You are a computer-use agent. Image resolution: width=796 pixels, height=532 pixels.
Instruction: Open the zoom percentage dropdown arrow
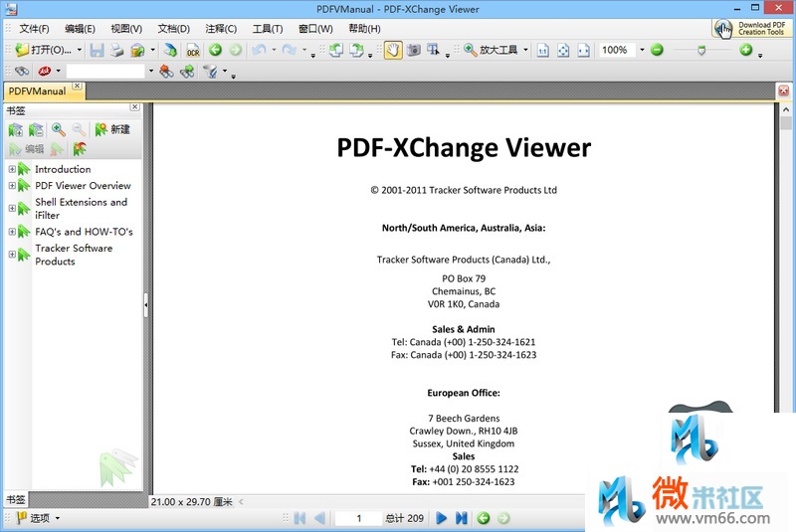coord(642,50)
